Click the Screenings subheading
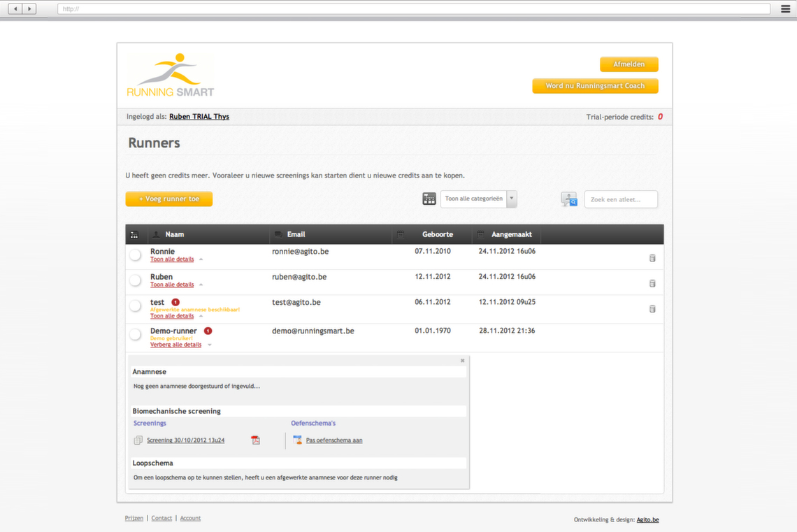797x532 pixels. 150,423
